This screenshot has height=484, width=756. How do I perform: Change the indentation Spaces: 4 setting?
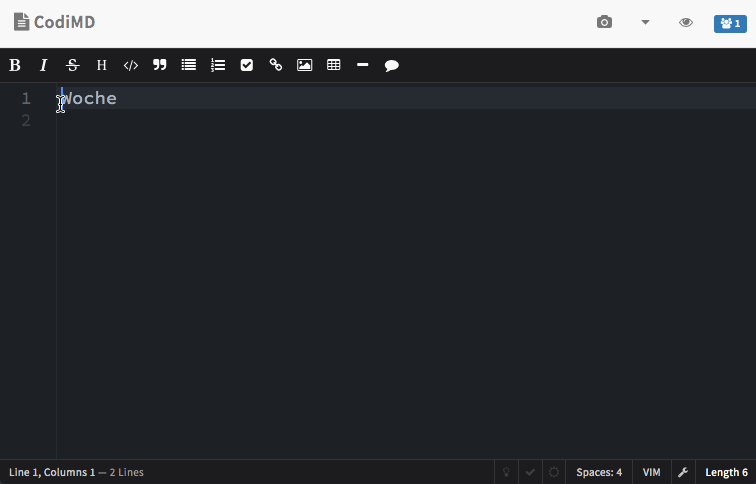pyautogui.click(x=599, y=472)
